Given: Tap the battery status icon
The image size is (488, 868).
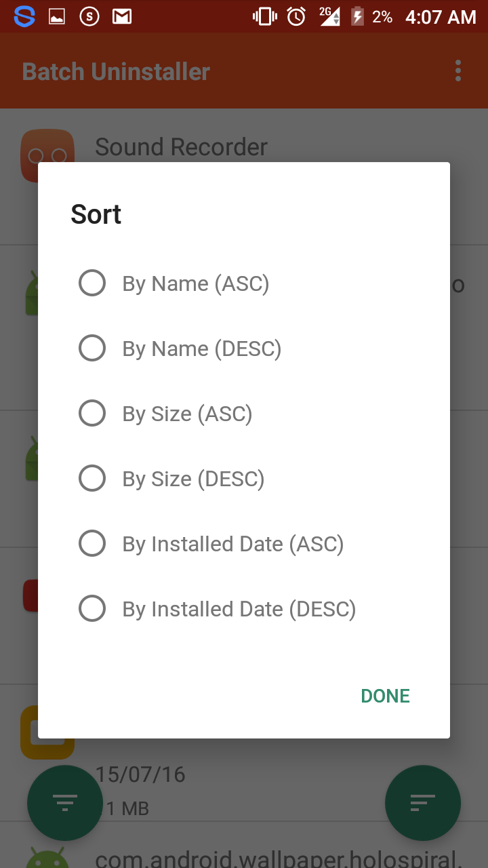Looking at the screenshot, I should coord(357,16).
